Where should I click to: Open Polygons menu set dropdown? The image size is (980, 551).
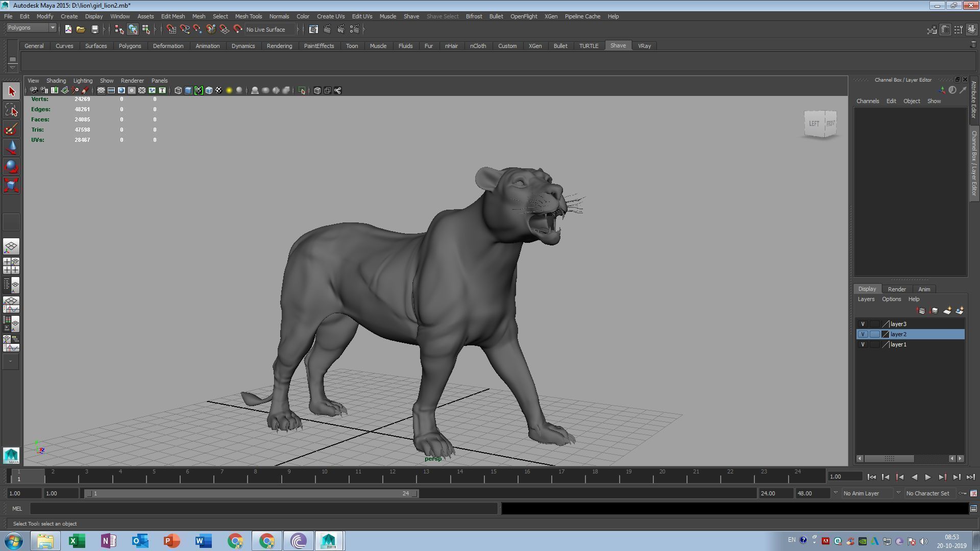coord(31,28)
